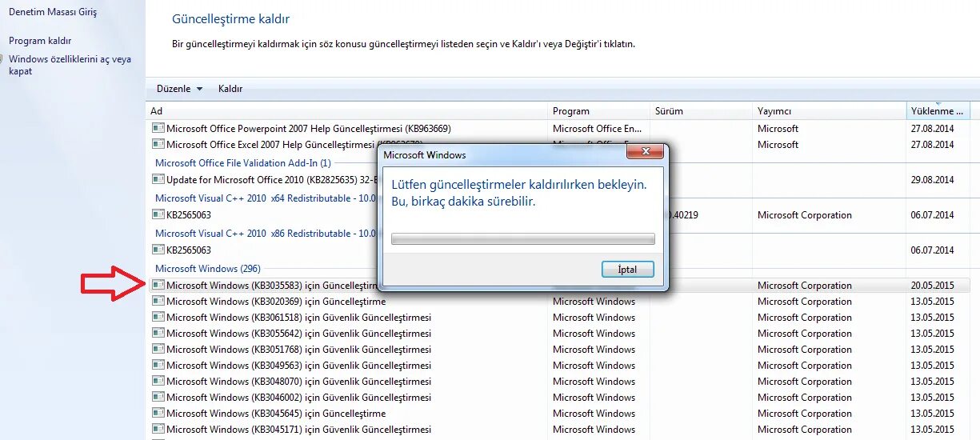Click KB2565063 icon under Visual C++ x64 group

pyautogui.click(x=158, y=214)
